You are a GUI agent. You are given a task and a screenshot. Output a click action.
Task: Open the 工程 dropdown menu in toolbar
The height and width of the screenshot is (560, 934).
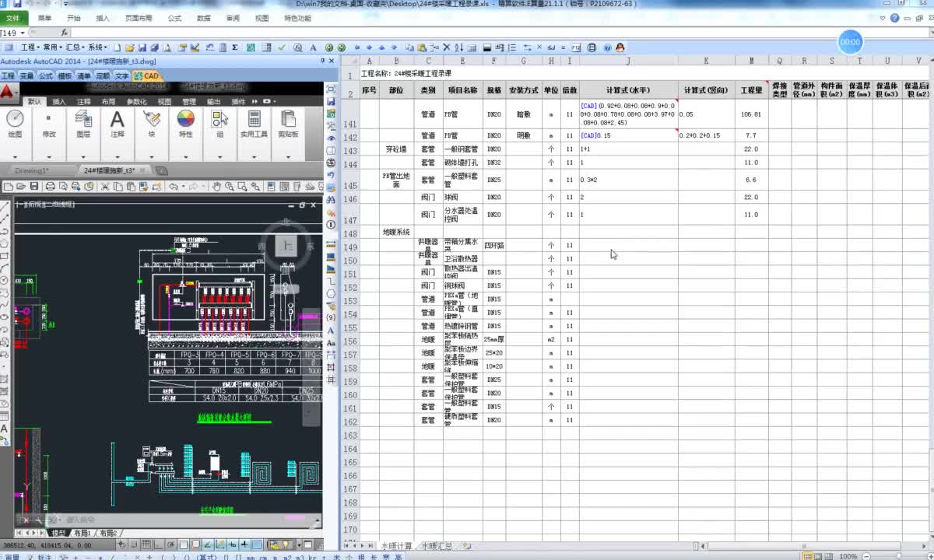(30, 47)
